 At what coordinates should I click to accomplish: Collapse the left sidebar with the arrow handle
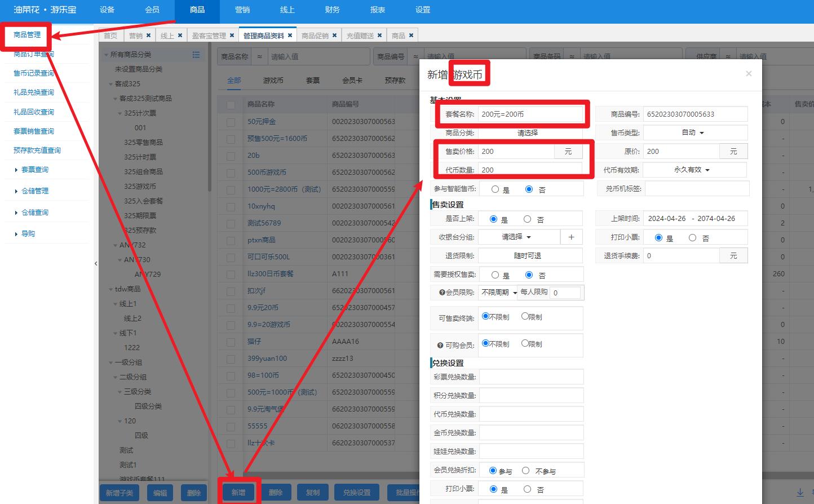(x=96, y=263)
